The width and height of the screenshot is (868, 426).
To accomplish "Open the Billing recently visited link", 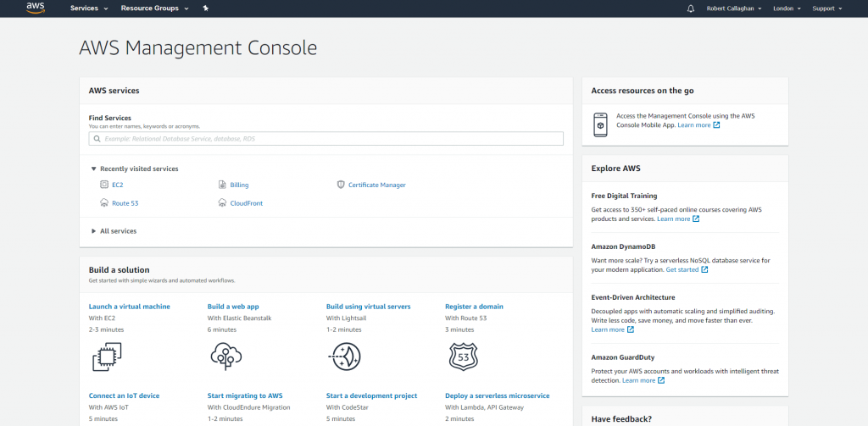I will click(x=239, y=185).
